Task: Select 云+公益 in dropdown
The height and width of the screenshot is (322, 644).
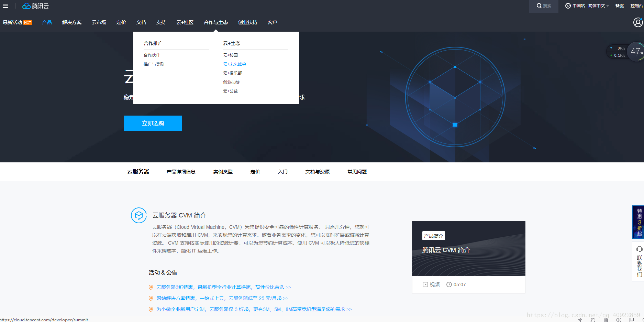Action: pyautogui.click(x=230, y=91)
